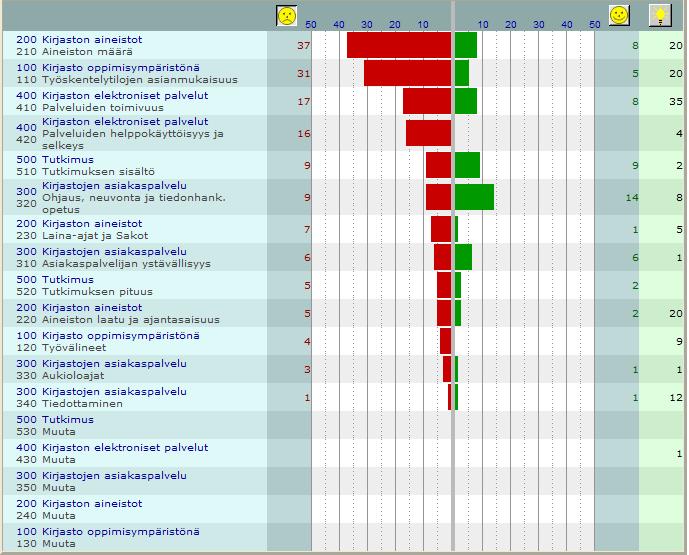Click the light bulb ideas icon
The width and height of the screenshot is (689, 555).
[660, 16]
